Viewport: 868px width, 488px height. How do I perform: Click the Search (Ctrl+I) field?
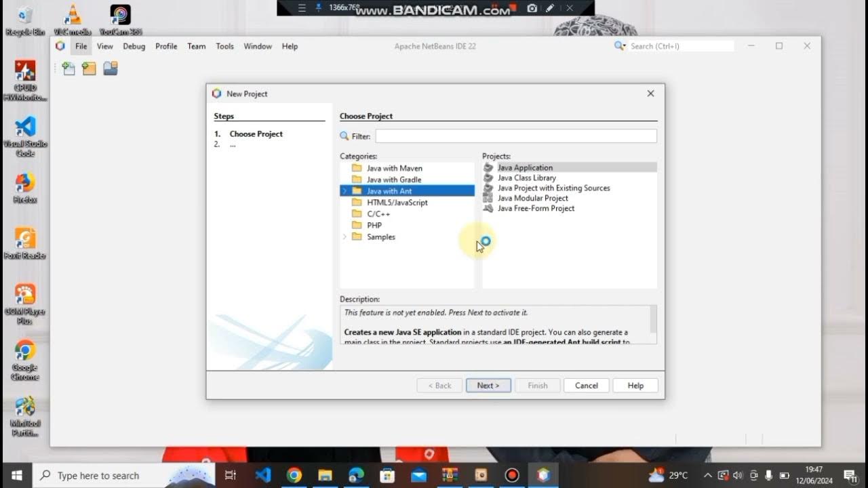(x=682, y=46)
